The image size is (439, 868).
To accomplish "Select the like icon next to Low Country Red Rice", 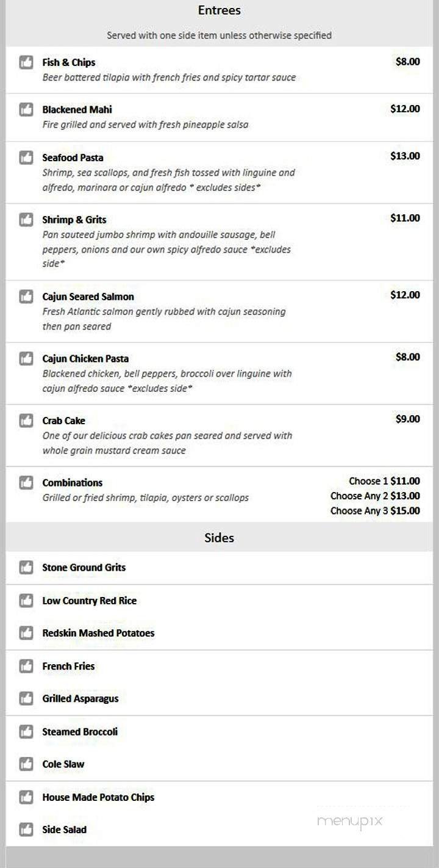I will pyautogui.click(x=26, y=601).
